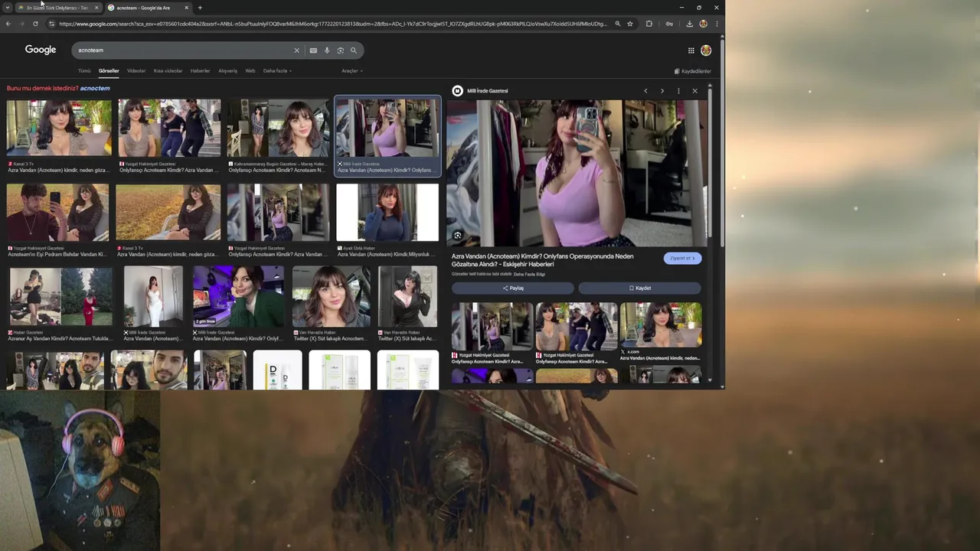Click the 'Ziyaret et' button

[x=682, y=258]
